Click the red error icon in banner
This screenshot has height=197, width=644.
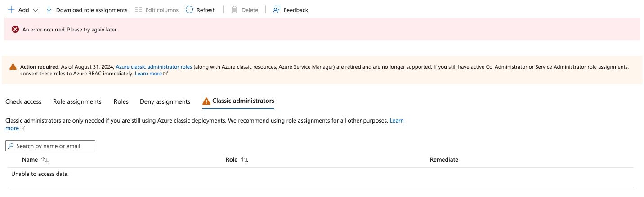point(15,29)
